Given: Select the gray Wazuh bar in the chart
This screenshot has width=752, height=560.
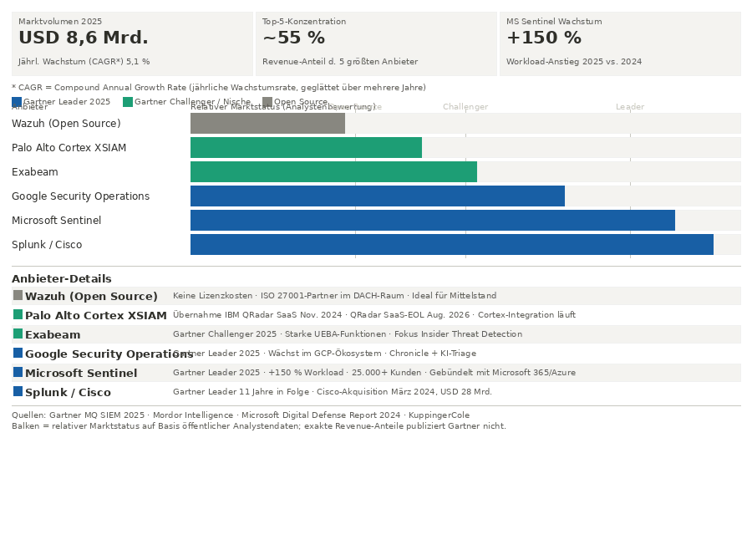Looking at the screenshot, I should (x=267, y=124).
